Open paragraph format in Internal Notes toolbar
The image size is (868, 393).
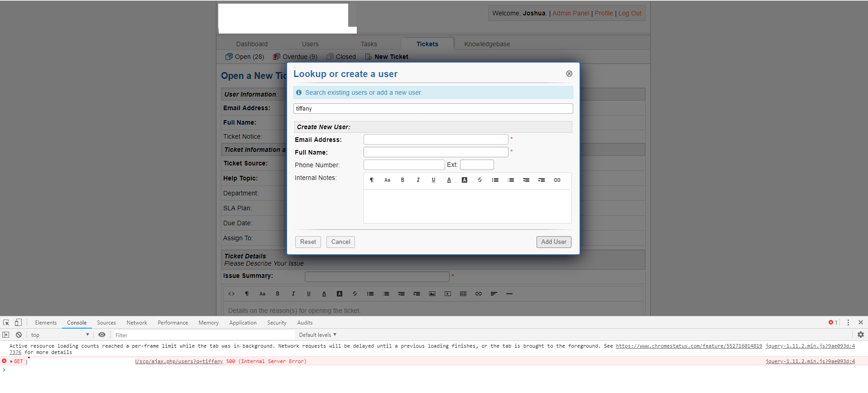point(372,180)
